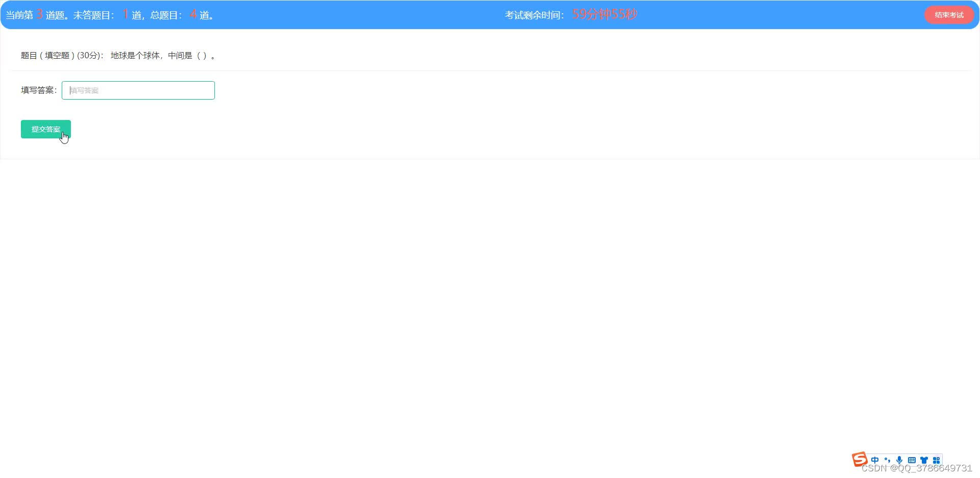This screenshot has height=478, width=980.
Task: Click the 填写答案 answer input field
Action: [x=138, y=90]
